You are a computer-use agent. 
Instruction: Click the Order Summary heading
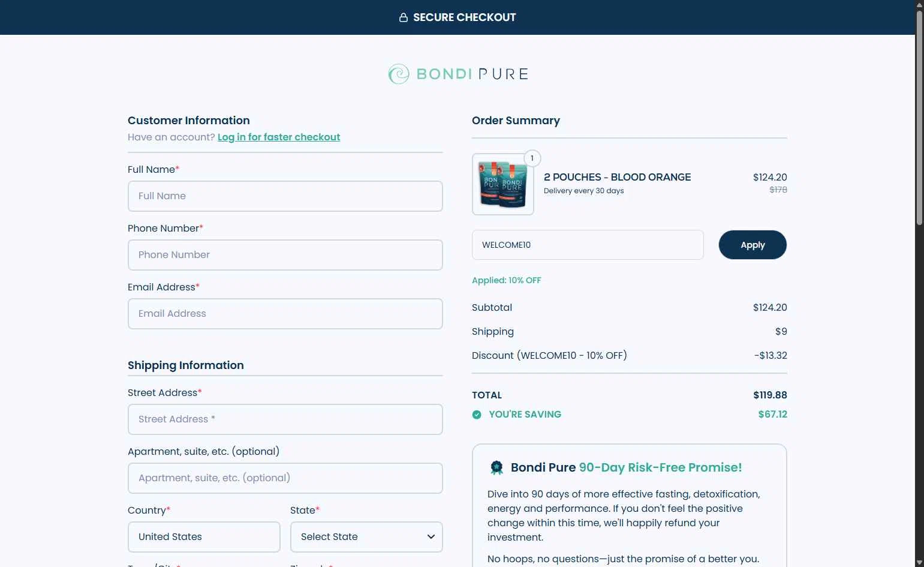516,121
